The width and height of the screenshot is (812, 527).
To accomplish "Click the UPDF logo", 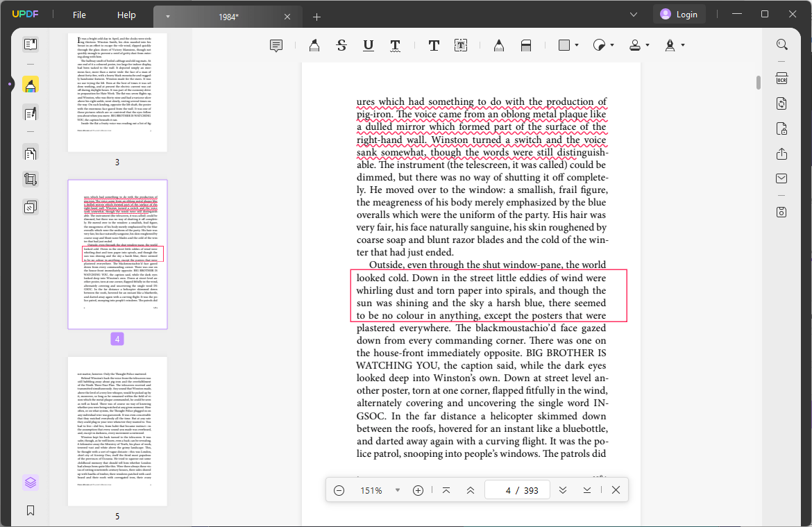I will click(25, 15).
